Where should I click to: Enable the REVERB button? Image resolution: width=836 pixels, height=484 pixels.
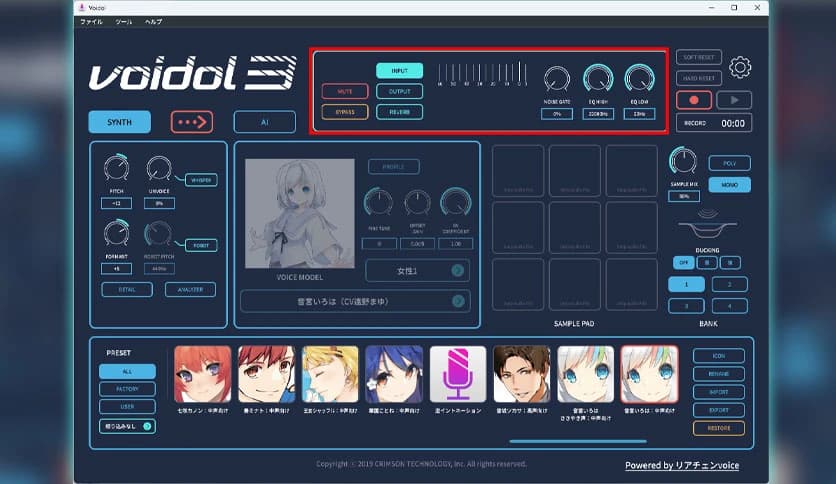click(399, 112)
